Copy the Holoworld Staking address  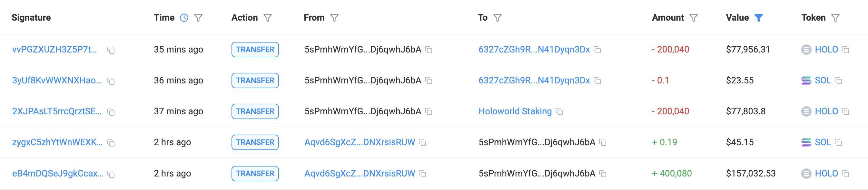click(559, 112)
